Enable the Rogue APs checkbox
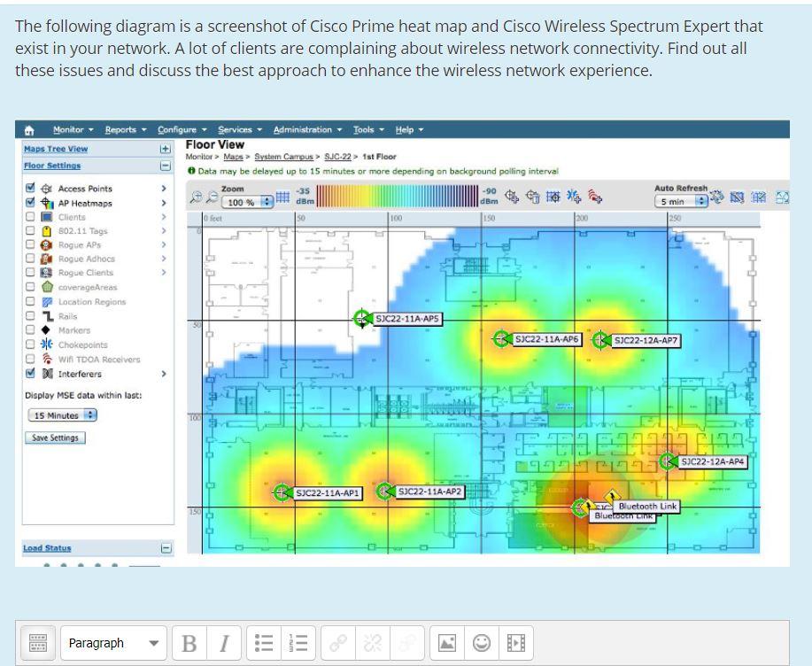The height and width of the screenshot is (666, 812). [30, 244]
